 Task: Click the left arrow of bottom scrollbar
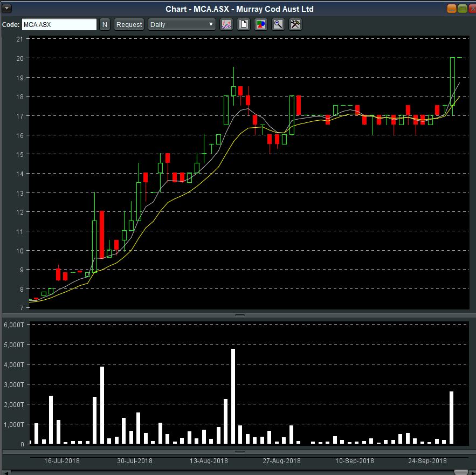tap(6, 472)
